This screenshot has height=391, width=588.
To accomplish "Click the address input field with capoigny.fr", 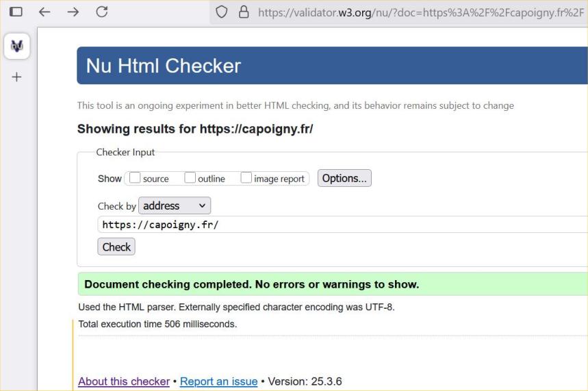I will (x=342, y=225).
